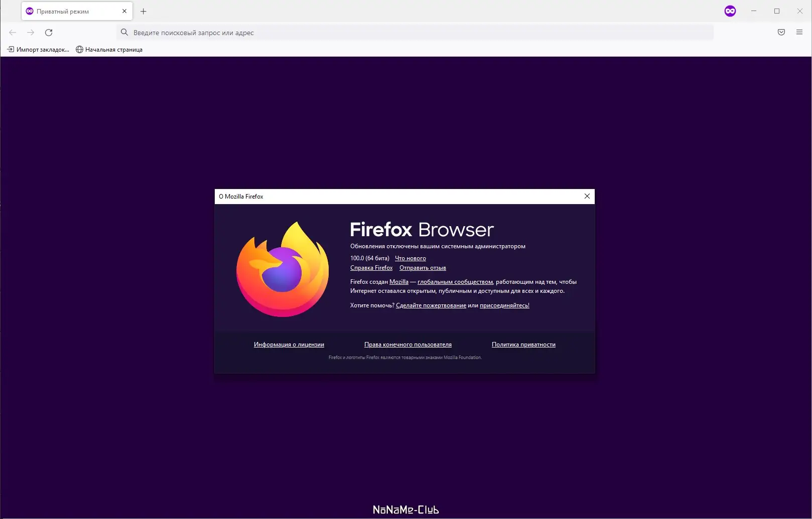Click the О Mozilla Firefox dialog title
The width and height of the screenshot is (812, 519).
click(x=241, y=197)
